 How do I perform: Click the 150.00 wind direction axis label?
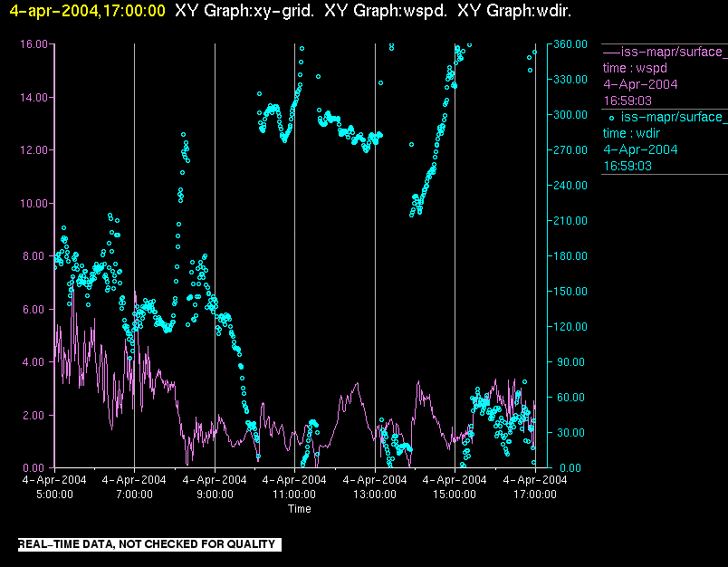[570, 291]
